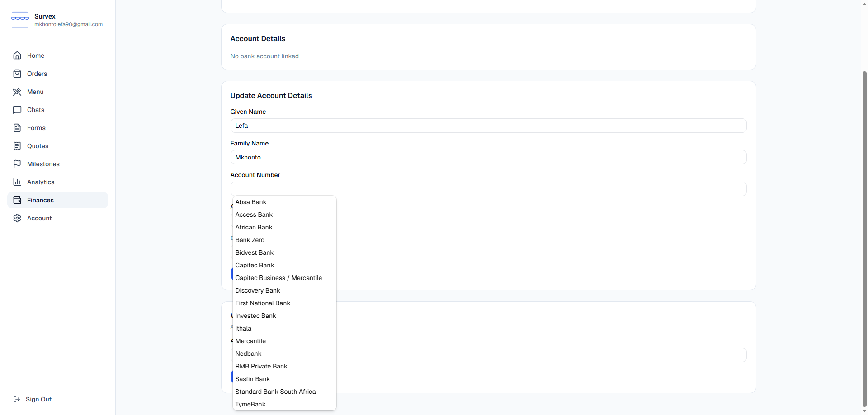Viewport: 868px width, 415px height.
Task: Pick Discovery Bank from dropdown
Action: (284, 290)
